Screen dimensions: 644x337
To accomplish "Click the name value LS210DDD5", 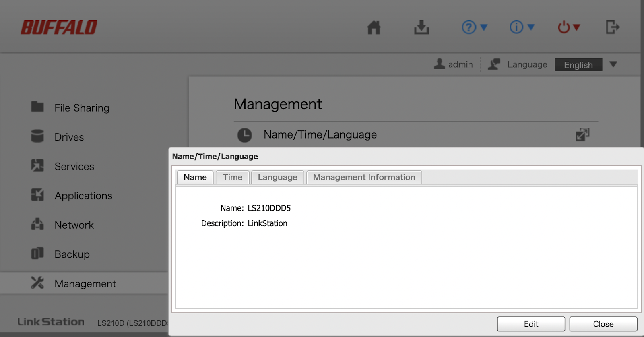I will point(269,208).
